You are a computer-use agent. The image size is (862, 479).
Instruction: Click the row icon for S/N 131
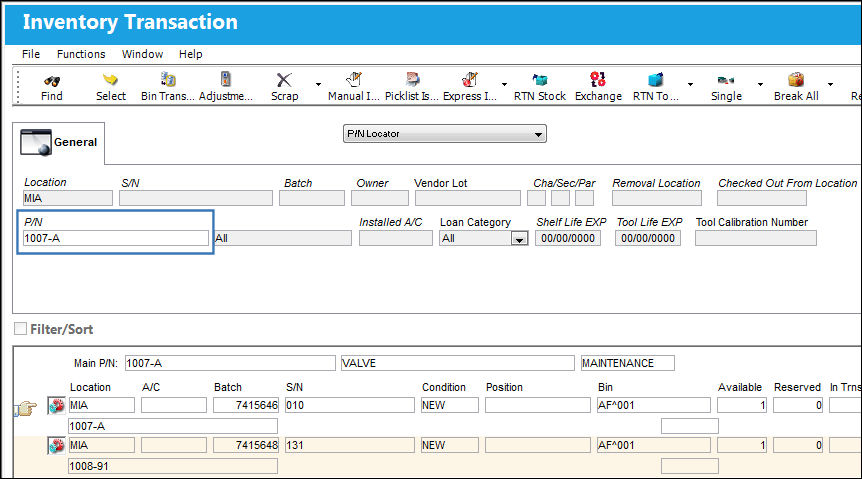coord(56,445)
